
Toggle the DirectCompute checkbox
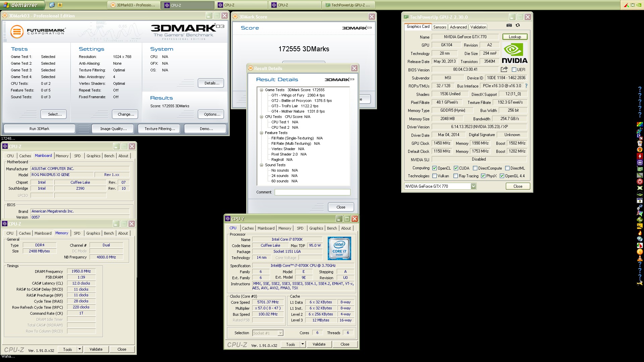[x=475, y=168]
